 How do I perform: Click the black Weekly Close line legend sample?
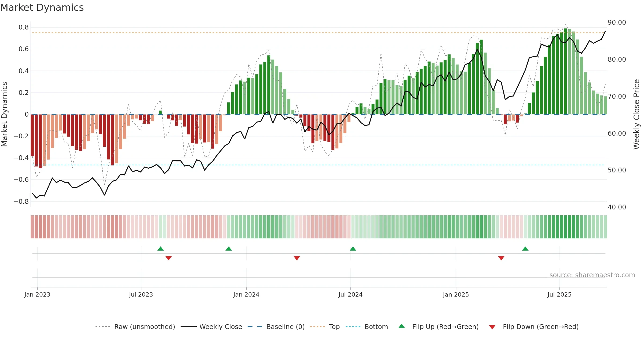coord(189,327)
